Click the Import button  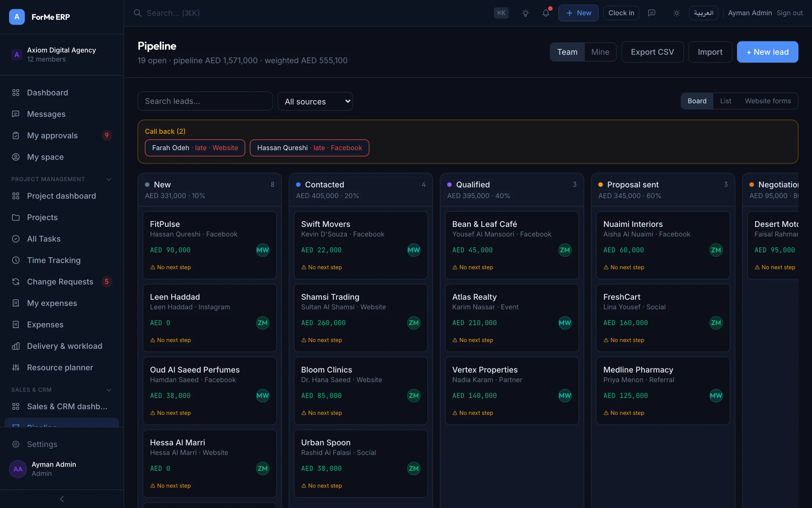coord(710,52)
